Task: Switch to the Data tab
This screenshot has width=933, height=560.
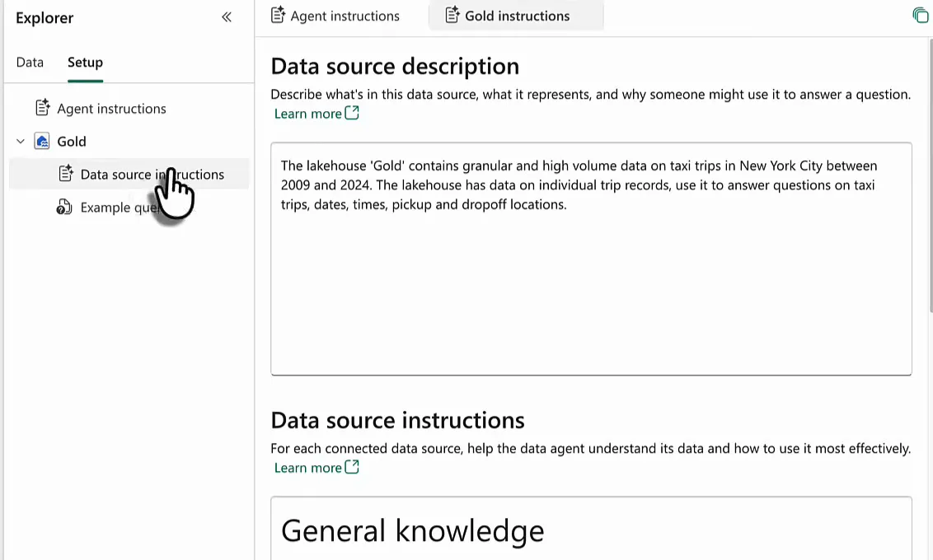Action: click(30, 63)
